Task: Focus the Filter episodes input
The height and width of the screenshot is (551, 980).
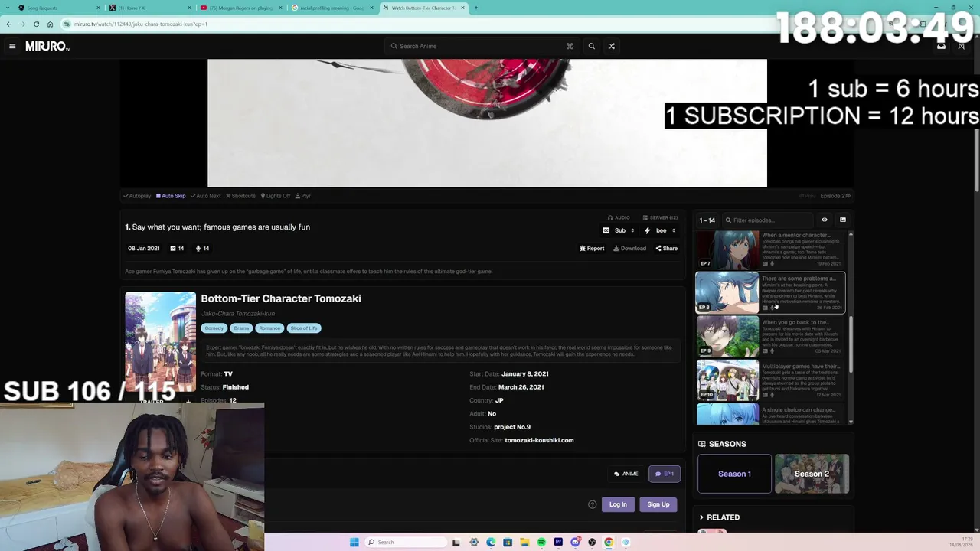Action: 767,220
